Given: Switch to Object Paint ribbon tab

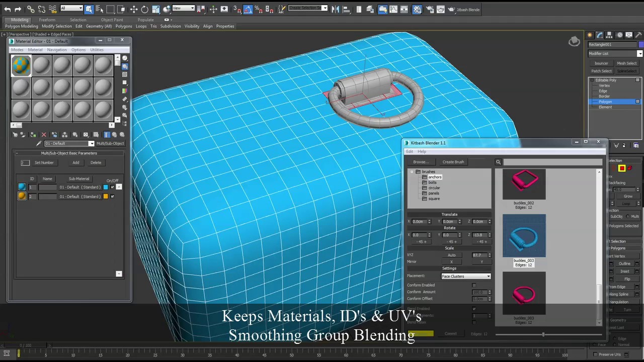Looking at the screenshot, I should [x=112, y=20].
